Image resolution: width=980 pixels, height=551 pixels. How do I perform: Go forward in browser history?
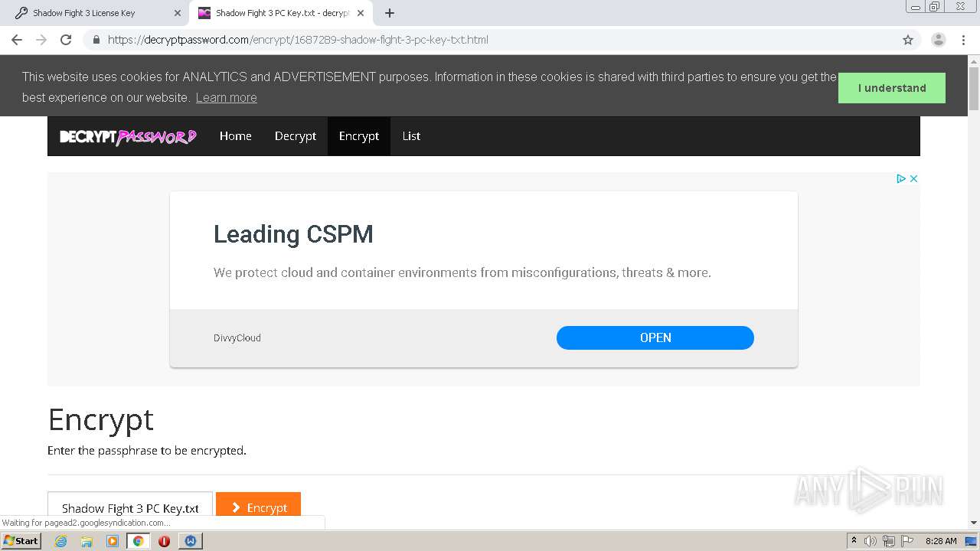(41, 40)
